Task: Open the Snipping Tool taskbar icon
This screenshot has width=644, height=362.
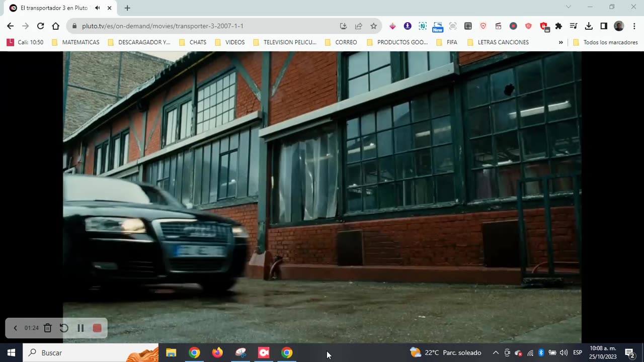Action: click(240, 353)
